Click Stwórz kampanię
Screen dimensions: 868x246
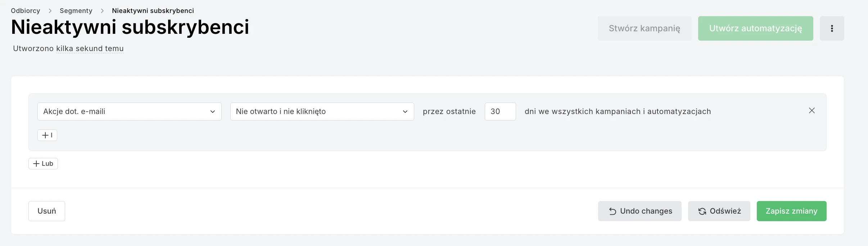coord(644,28)
